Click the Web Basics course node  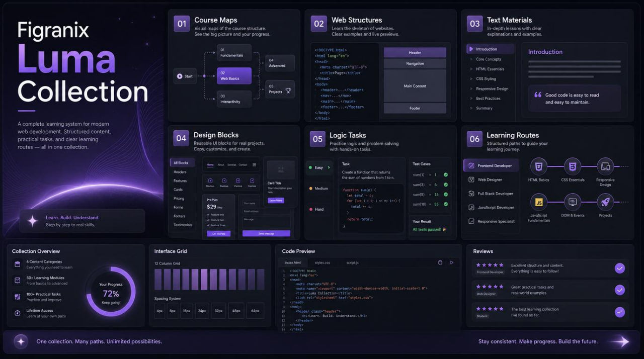(234, 76)
